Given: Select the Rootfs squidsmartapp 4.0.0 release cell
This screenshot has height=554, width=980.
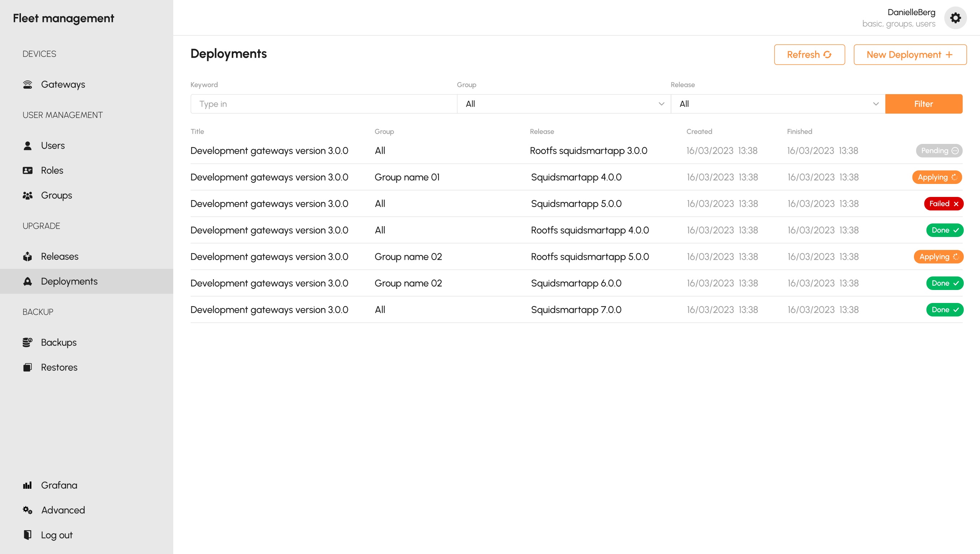Looking at the screenshot, I should pos(590,230).
